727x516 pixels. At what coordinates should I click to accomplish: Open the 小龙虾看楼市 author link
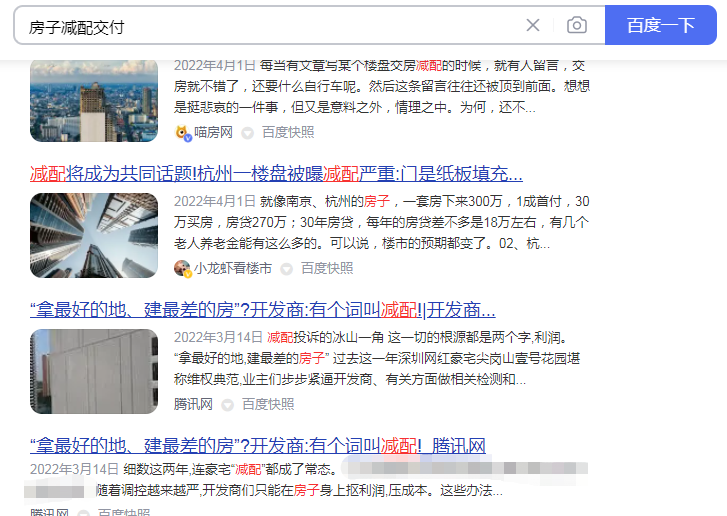coord(233,268)
